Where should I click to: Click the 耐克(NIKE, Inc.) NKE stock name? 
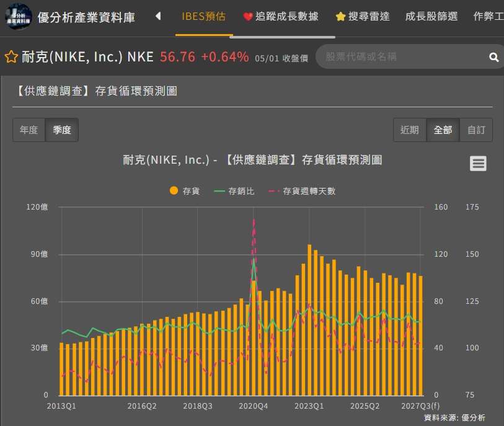(x=87, y=57)
